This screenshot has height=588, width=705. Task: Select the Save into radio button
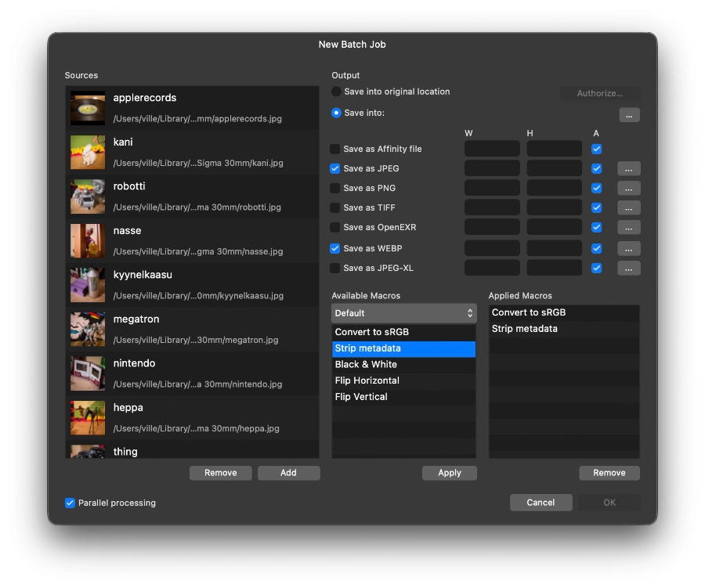point(336,113)
